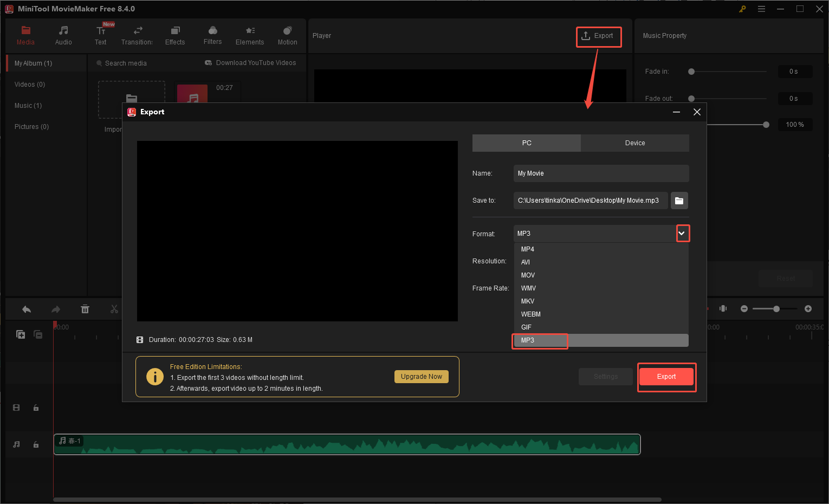This screenshot has width=829, height=504.
Task: Click the Undo arrow above the timeline
Action: 26,308
